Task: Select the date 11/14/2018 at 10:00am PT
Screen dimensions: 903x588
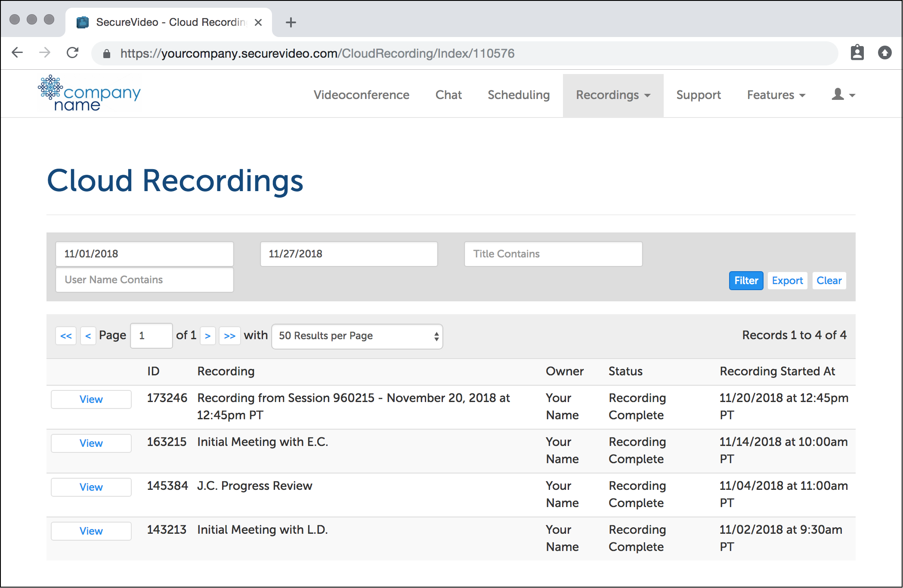Action: pyautogui.click(x=784, y=450)
